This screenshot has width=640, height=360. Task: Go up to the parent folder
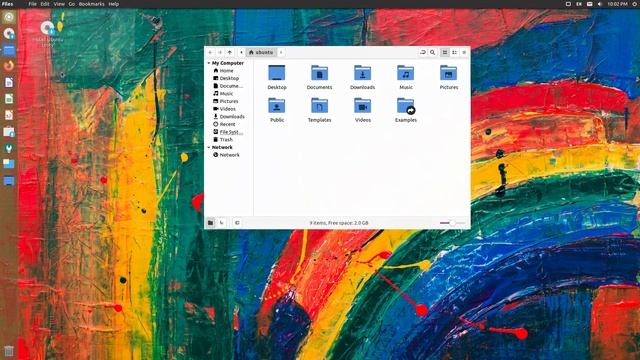point(230,52)
